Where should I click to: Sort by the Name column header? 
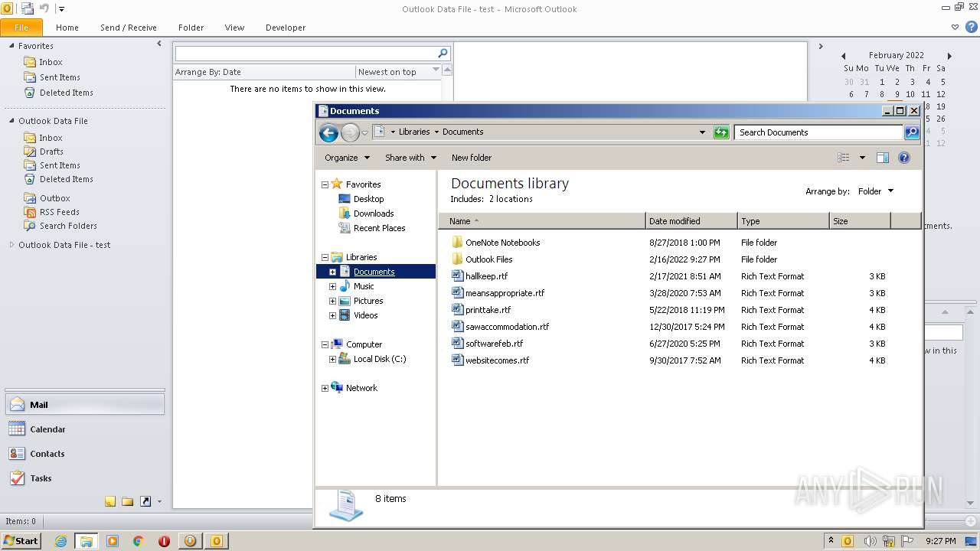click(542, 221)
